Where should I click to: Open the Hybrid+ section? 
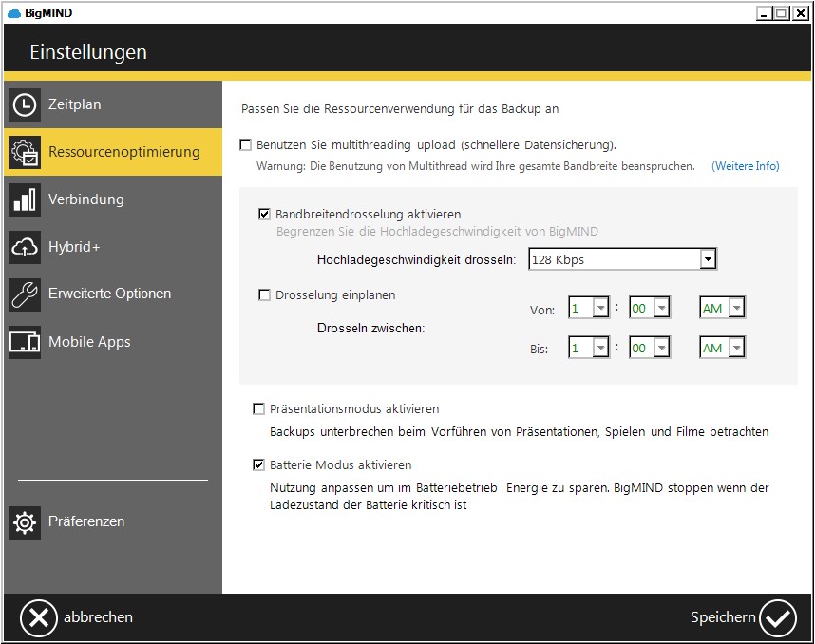tap(113, 247)
